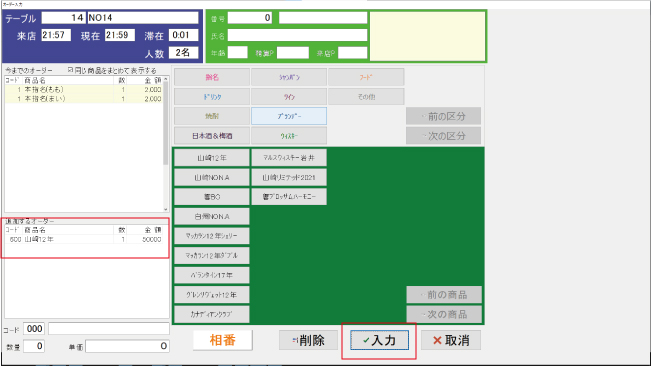This screenshot has width=651, height=366.
Task: Click the 削除 delete button
Action: (308, 340)
